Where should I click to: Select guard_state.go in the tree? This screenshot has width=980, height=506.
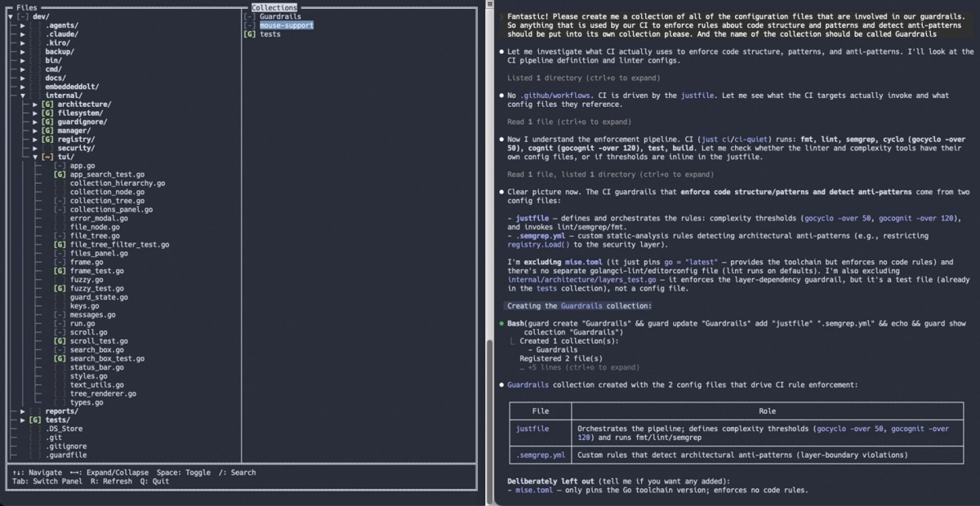pos(97,297)
